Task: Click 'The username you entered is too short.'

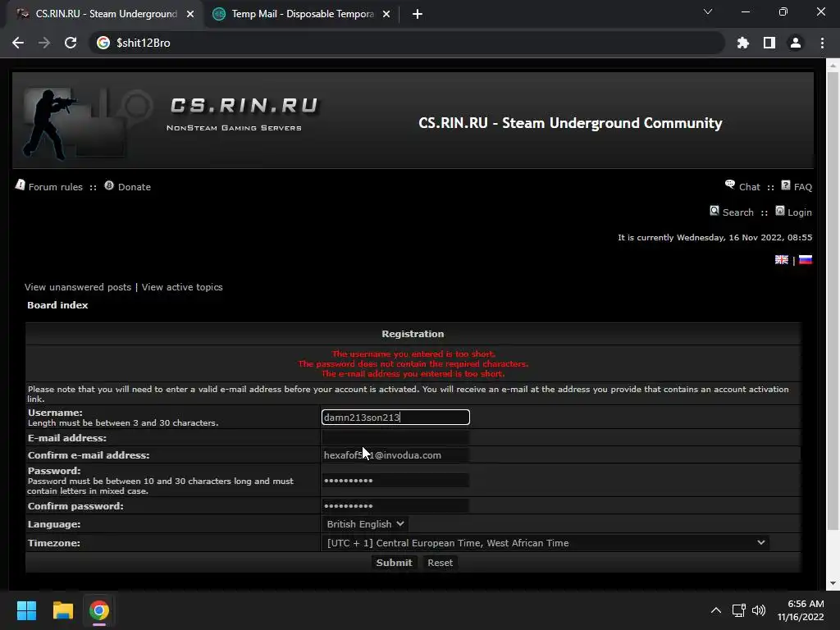Action: click(413, 354)
